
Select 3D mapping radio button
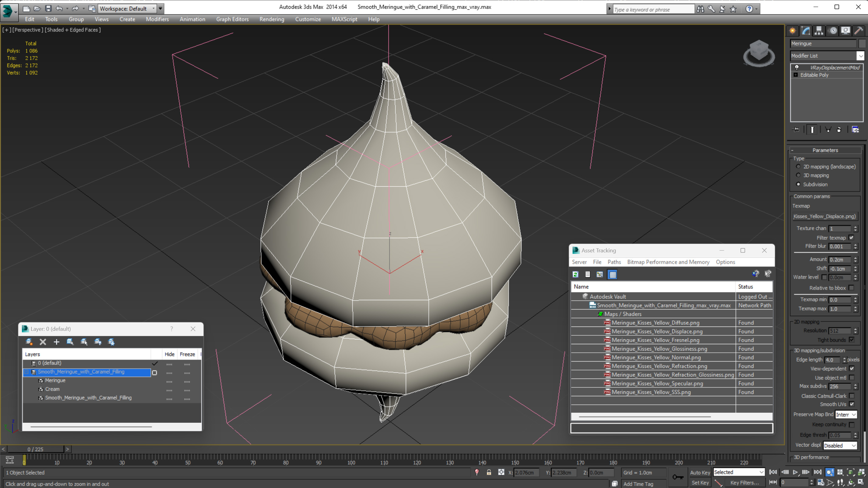pos(798,175)
